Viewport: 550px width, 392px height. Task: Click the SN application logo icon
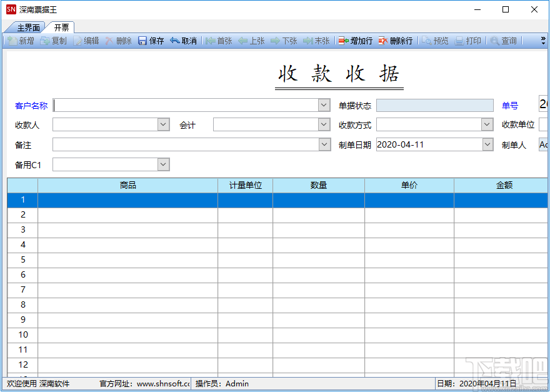tap(11, 9)
